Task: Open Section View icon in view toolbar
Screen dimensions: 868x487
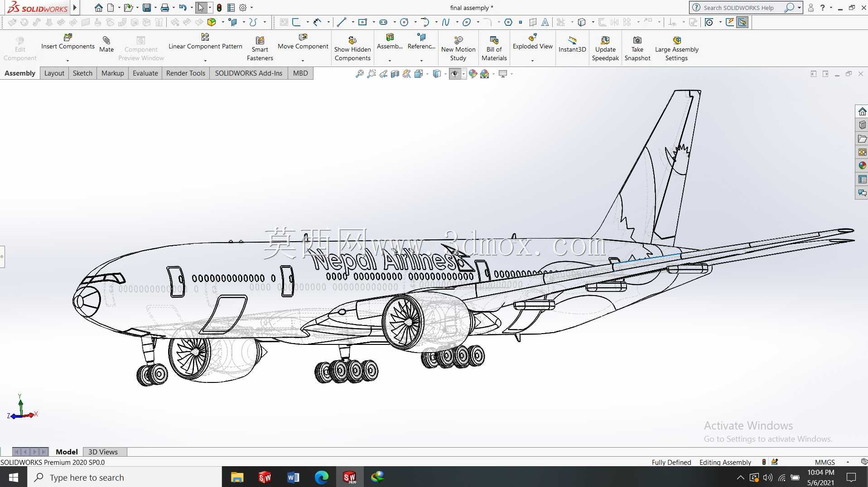Action: pyautogui.click(x=395, y=74)
